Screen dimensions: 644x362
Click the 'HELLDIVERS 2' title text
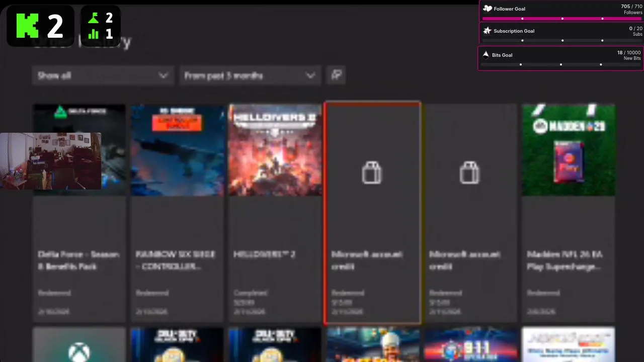point(264,254)
